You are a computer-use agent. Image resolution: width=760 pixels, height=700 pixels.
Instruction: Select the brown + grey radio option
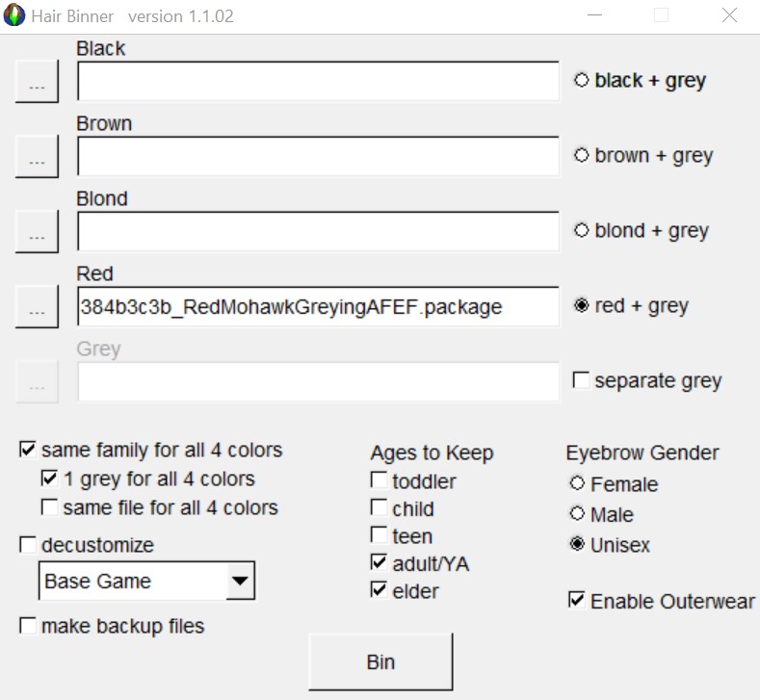581,156
